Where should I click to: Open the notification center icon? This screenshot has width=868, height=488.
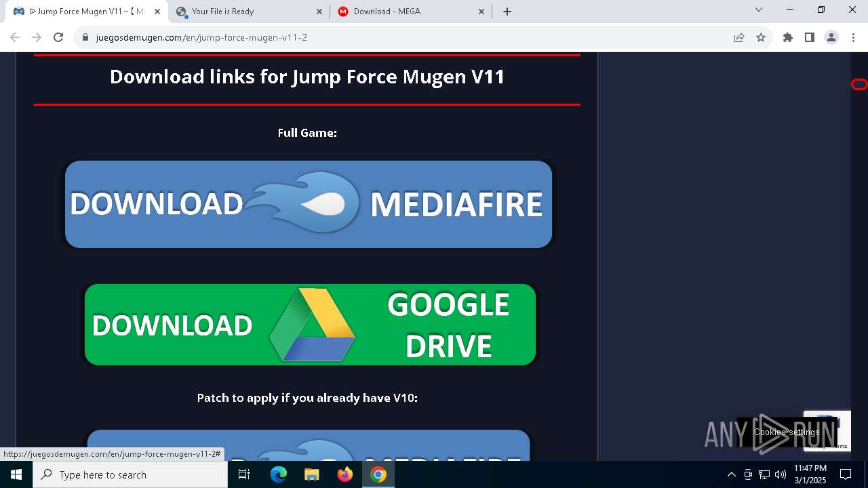coord(846,474)
